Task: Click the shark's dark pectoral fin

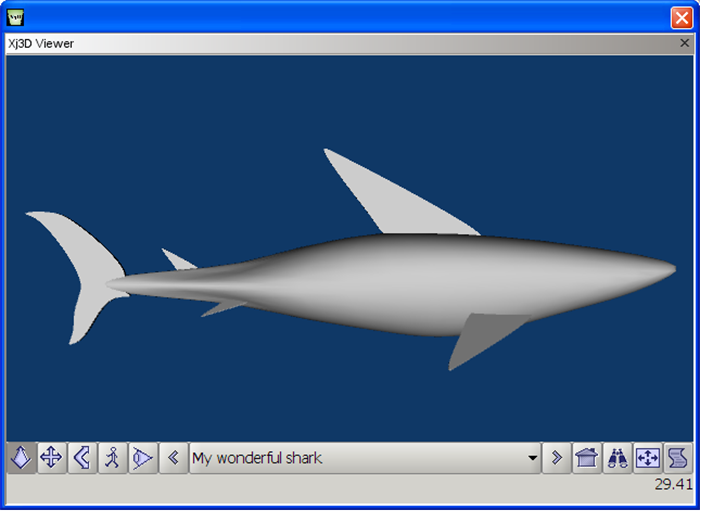Action: [x=483, y=335]
